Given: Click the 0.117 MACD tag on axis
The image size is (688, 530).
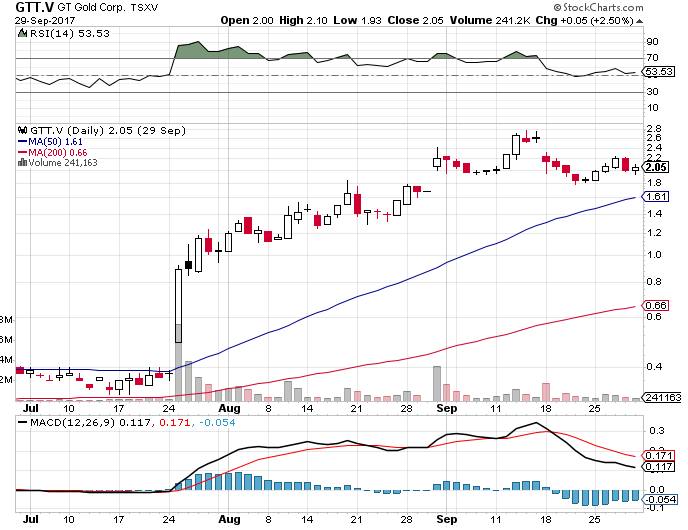Looking at the screenshot, I should (x=659, y=467).
